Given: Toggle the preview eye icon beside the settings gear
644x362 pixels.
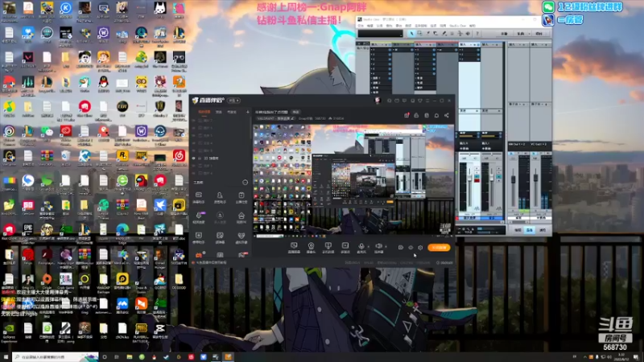Looking at the screenshot, I should pyautogui.click(x=411, y=248).
